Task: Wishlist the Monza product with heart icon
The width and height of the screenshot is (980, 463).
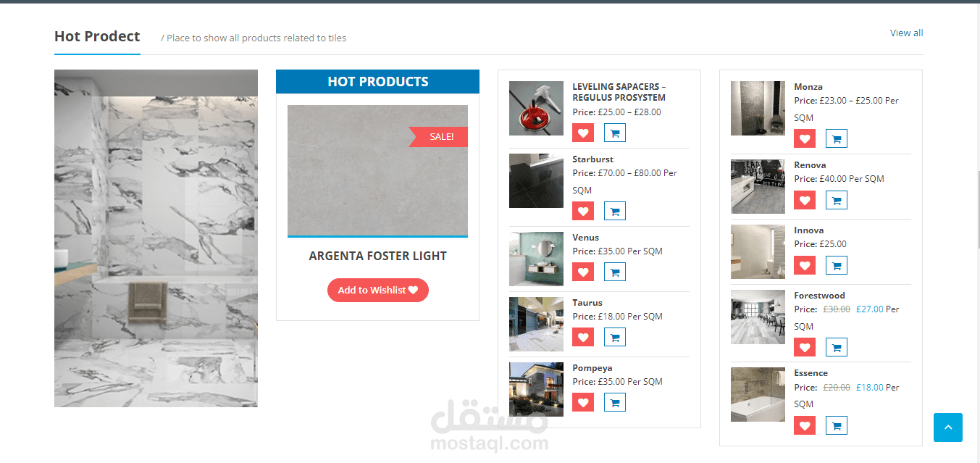Action: tap(805, 138)
